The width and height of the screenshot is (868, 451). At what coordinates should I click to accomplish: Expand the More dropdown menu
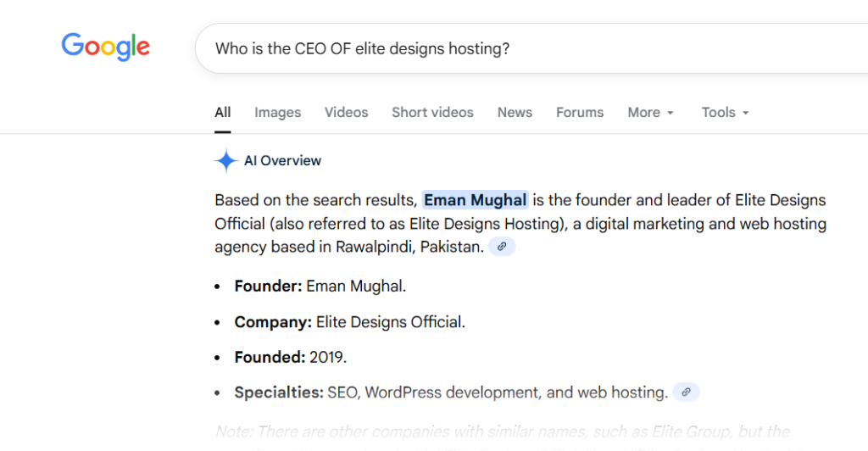tap(650, 112)
